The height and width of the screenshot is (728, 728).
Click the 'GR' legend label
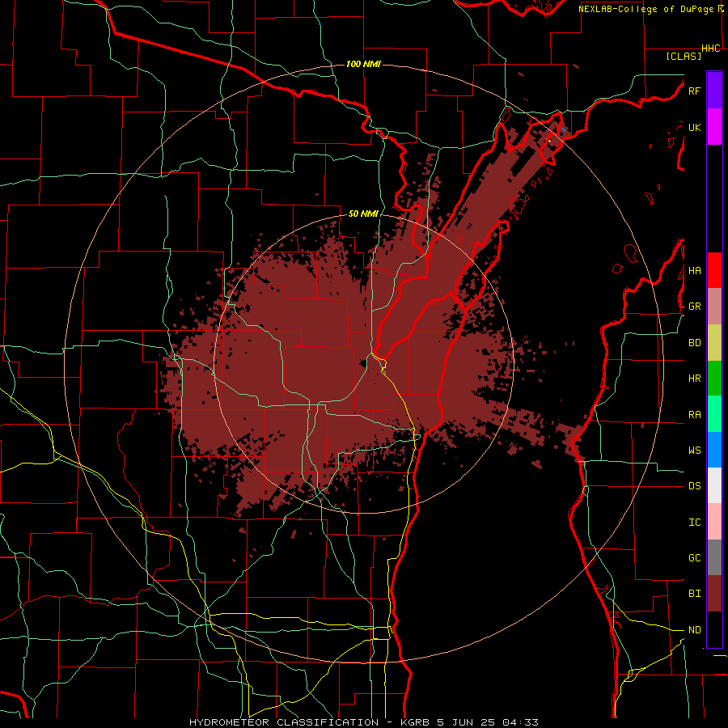(x=694, y=307)
